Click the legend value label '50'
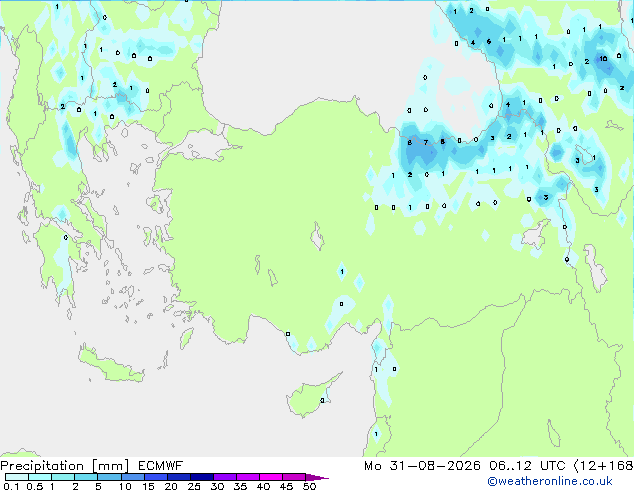This screenshot has width=634, height=490. click(x=309, y=486)
